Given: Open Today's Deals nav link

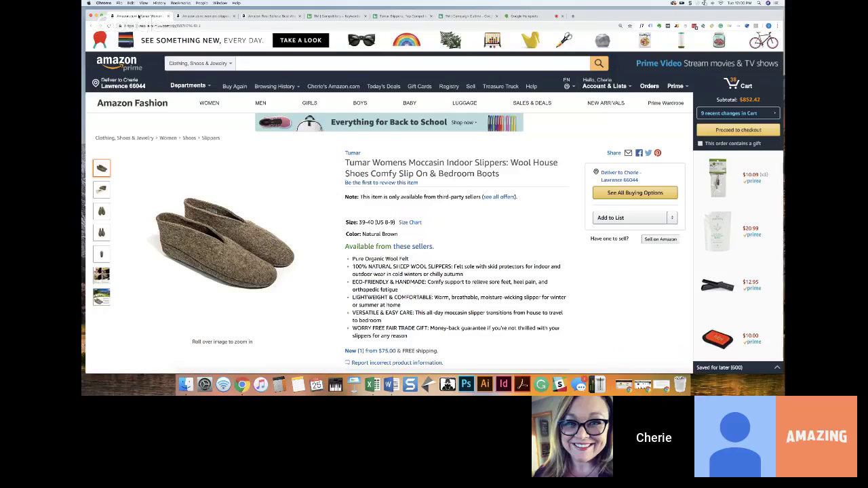Looking at the screenshot, I should (384, 86).
